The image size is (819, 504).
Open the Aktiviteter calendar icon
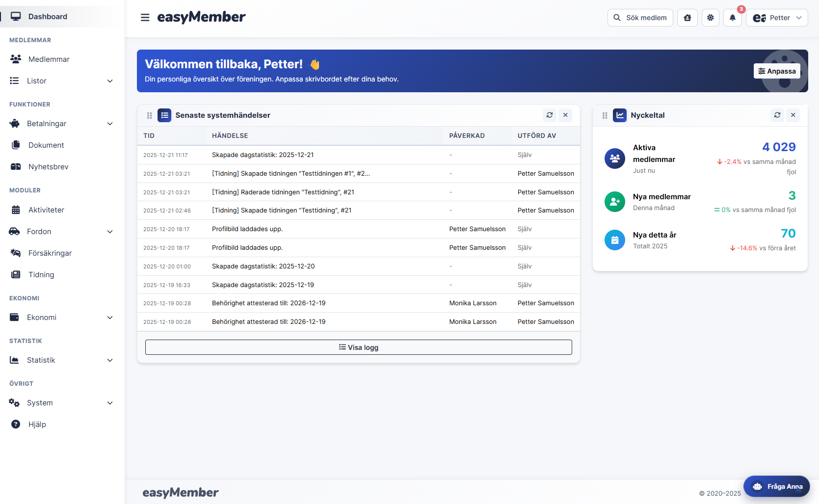(x=15, y=210)
